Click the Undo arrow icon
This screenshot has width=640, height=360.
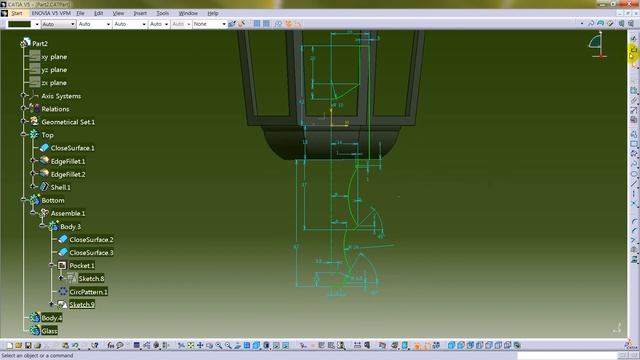pyautogui.click(x=75, y=346)
